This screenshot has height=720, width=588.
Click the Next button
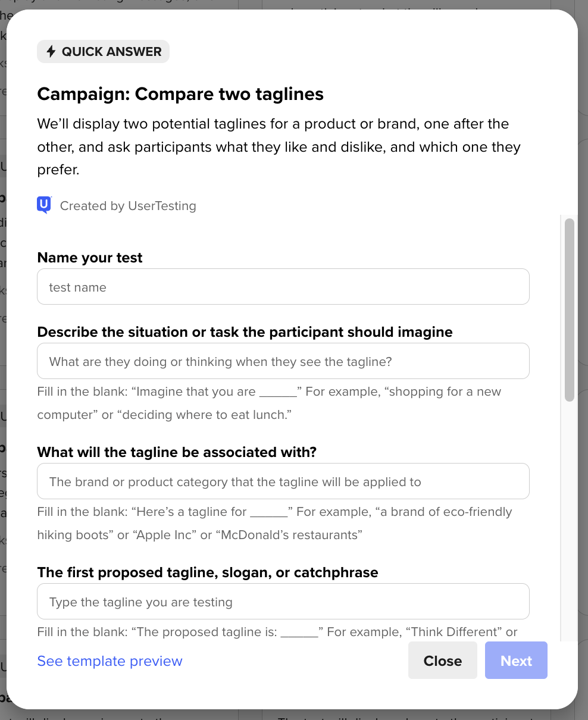pyautogui.click(x=515, y=660)
